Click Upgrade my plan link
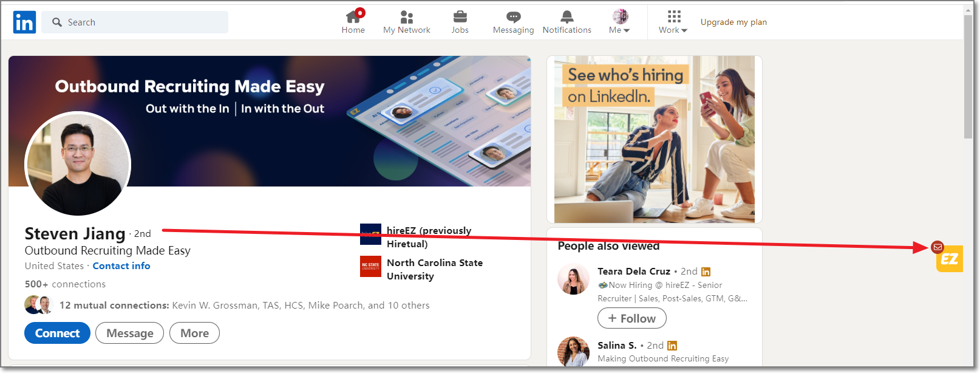This screenshot has height=373, width=980. 733,22
